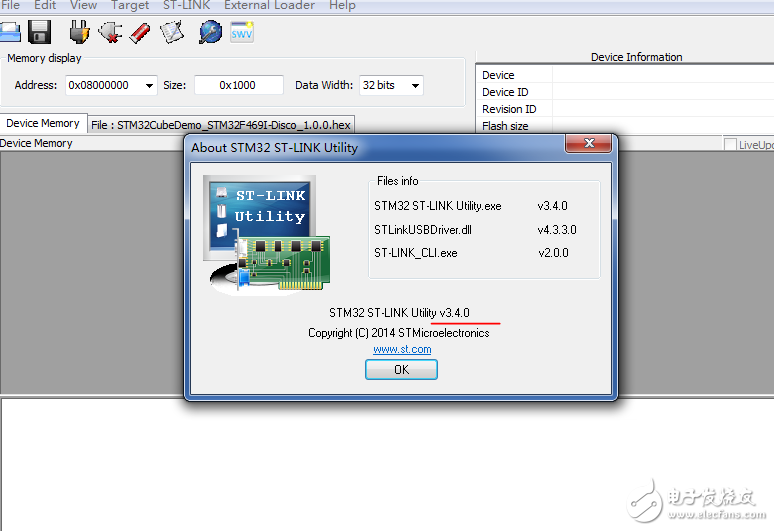This screenshot has width=774, height=531.
Task: Click the full chip erase eraser icon
Action: tap(140, 33)
